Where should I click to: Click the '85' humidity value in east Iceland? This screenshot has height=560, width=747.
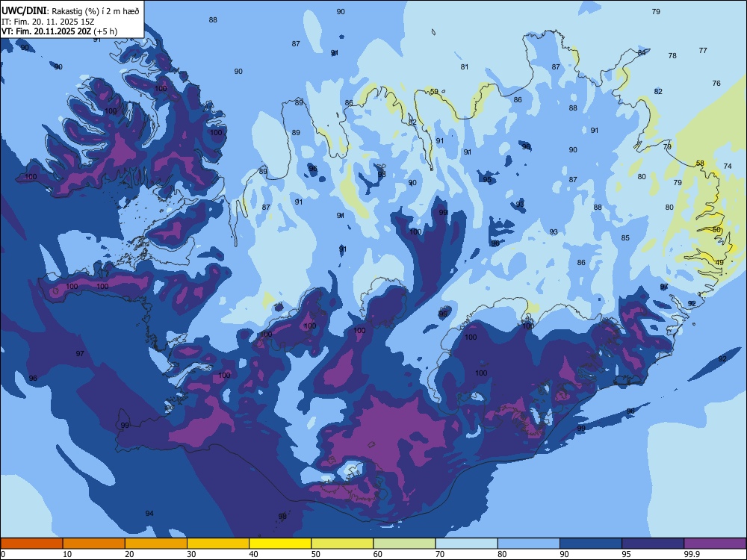(625, 238)
